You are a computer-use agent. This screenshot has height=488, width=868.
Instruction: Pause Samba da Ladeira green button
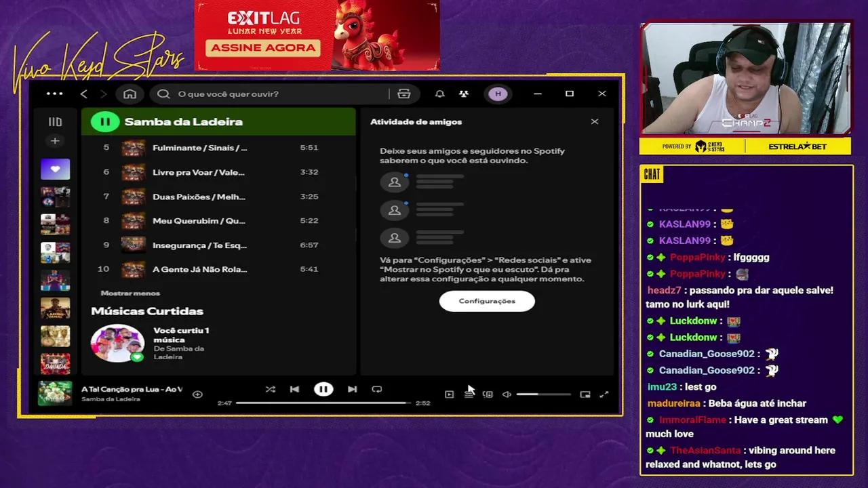pos(105,122)
